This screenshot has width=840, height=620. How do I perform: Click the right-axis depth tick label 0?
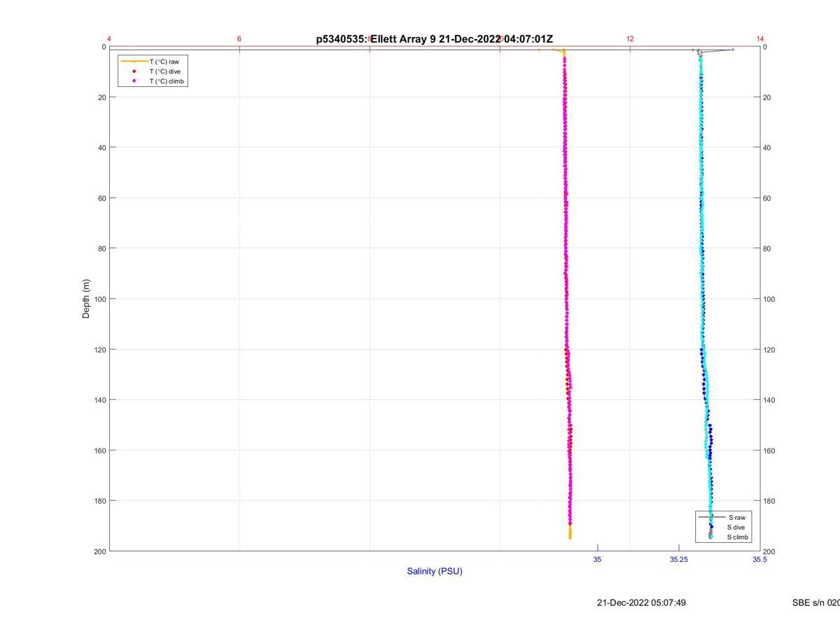[765, 47]
